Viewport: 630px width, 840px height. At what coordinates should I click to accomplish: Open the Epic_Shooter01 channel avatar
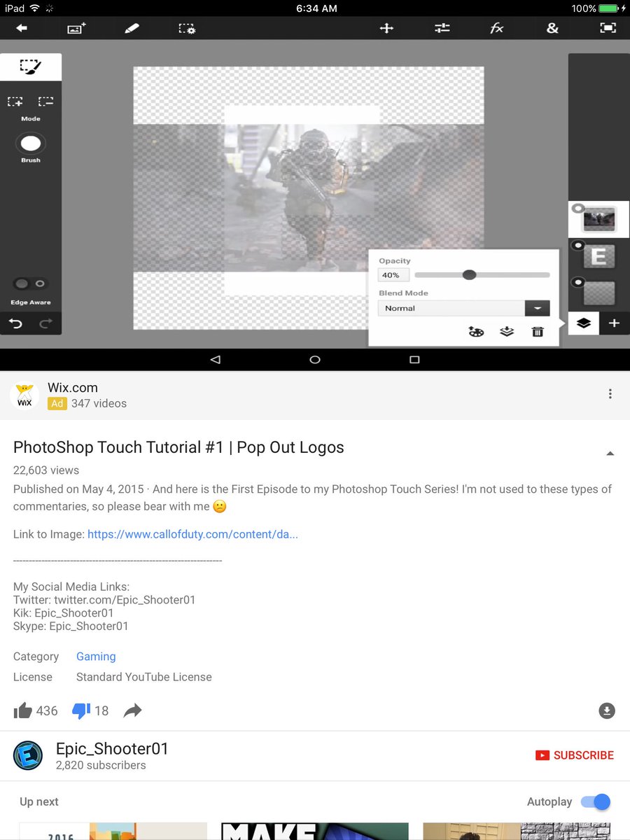(x=28, y=755)
